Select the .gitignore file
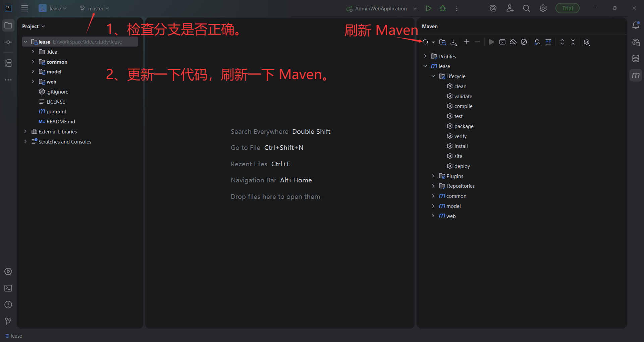644x342 pixels. click(54, 92)
